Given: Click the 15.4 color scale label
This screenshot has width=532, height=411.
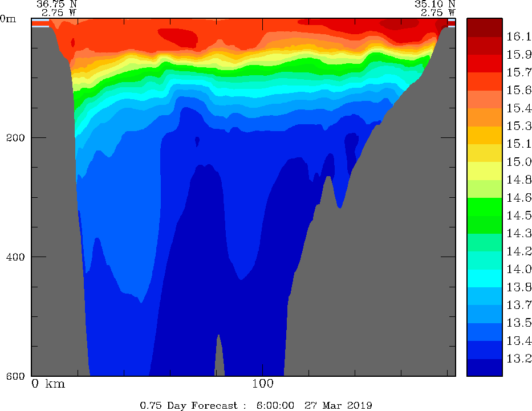Looking at the screenshot, I should pos(519,108).
